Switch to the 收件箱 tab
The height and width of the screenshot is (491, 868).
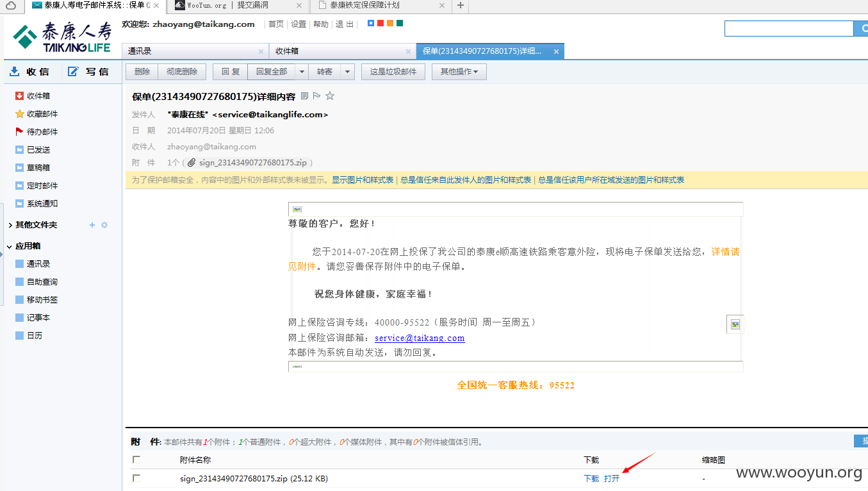point(343,51)
